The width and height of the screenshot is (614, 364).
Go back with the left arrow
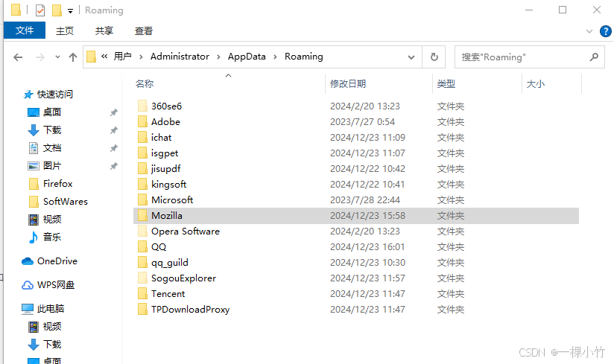(18, 57)
